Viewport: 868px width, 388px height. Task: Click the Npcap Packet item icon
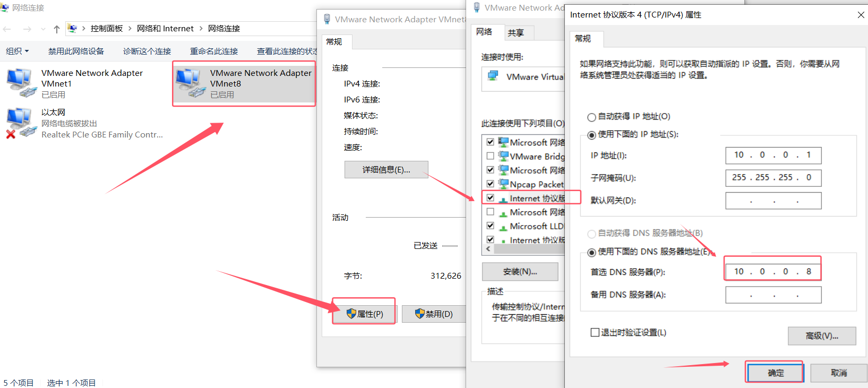click(503, 184)
